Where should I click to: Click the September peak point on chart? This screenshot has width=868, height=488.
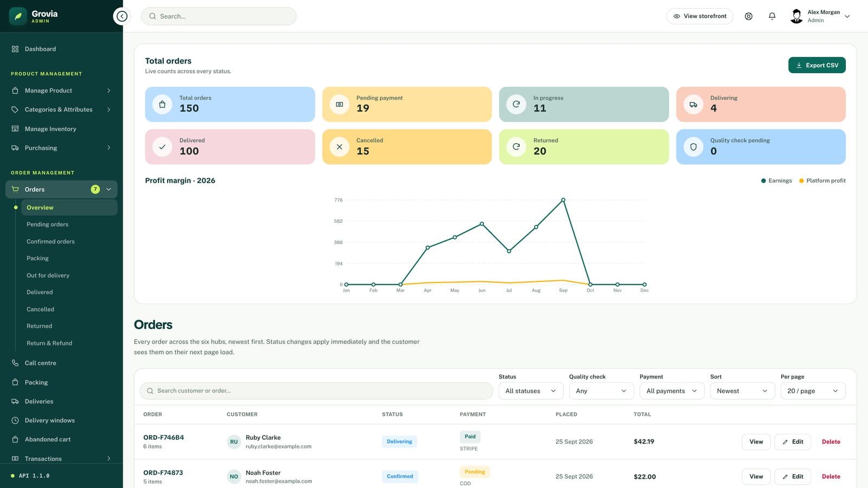563,200
